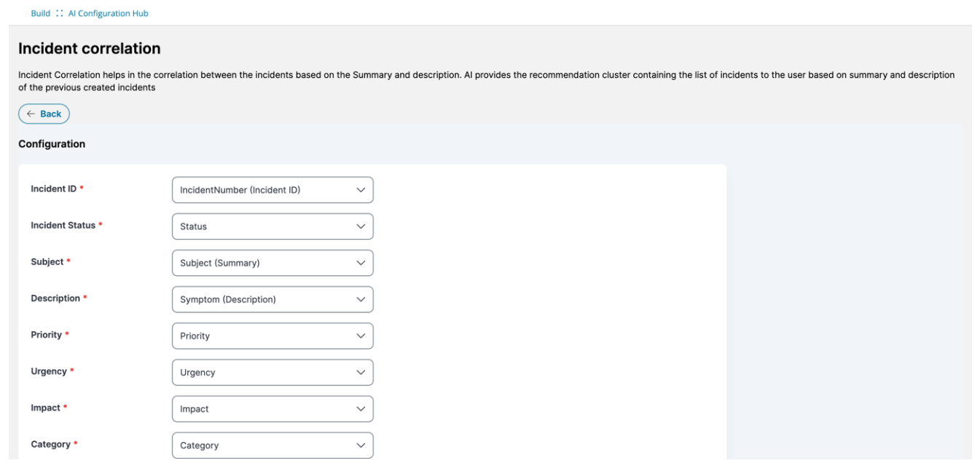Go to the Build breadcrumb link
980x474 pixels.
40,14
